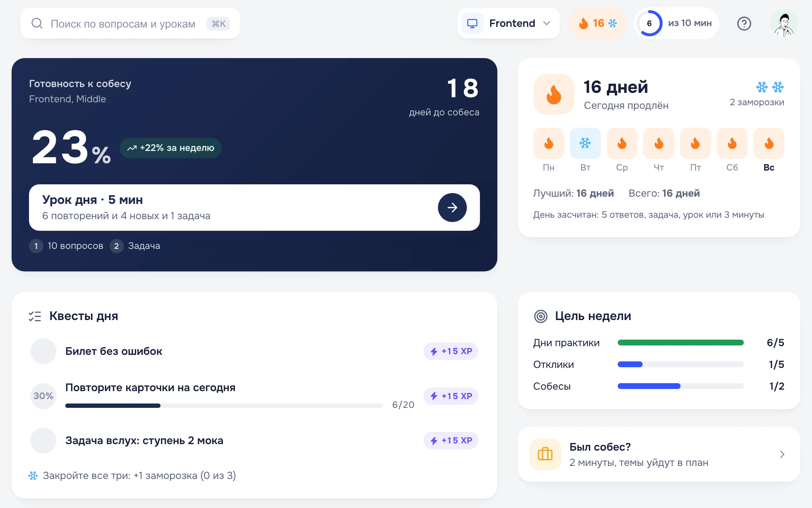
Task: Click the monitor icon beside Frontend
Action: [472, 24]
